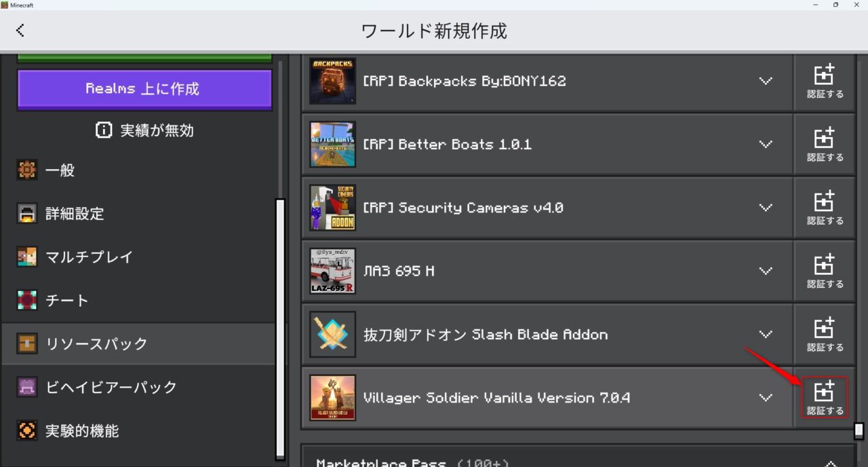Click the Security Cameras pack thumbnail
This screenshot has height=467, width=868.
coord(332,208)
